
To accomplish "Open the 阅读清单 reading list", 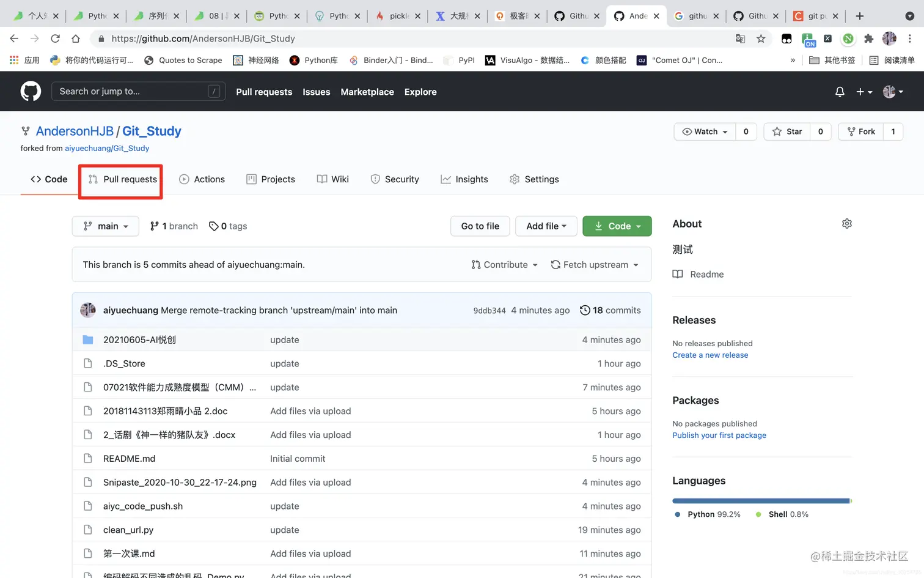I will [x=892, y=60].
